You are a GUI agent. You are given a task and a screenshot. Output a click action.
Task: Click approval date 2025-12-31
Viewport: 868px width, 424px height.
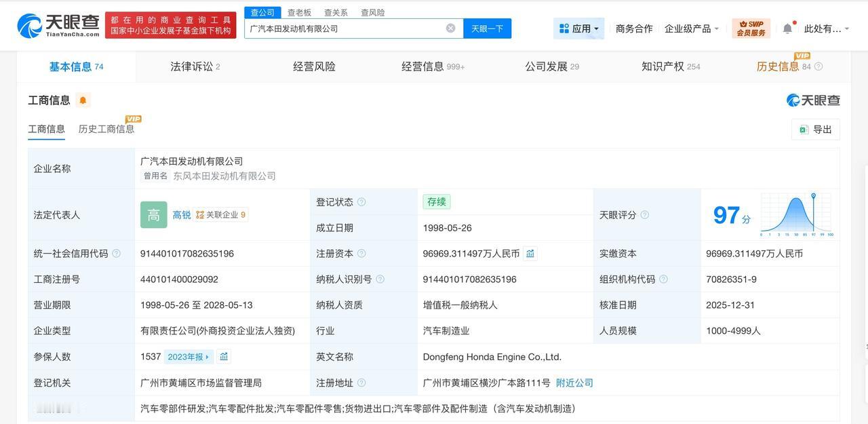[x=730, y=305]
